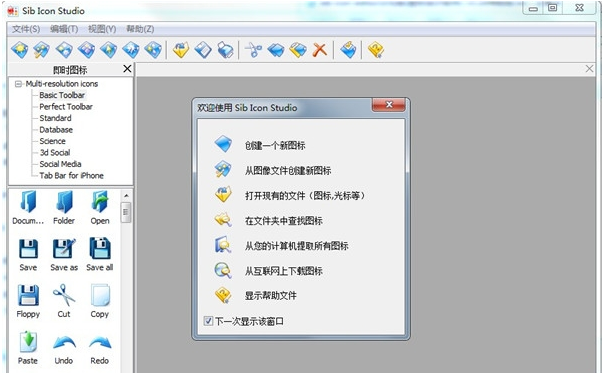This screenshot has height=373, width=604.
Task: Close the document area with gray X
Action: (x=589, y=69)
